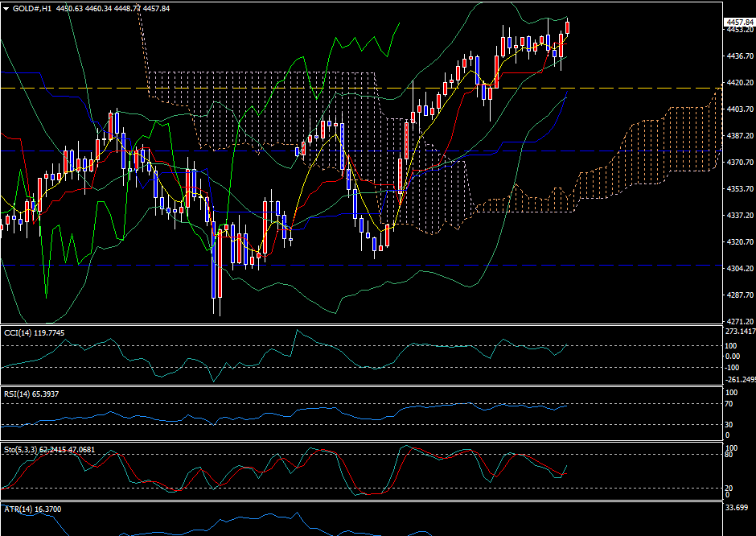Click the 33.699 value on ATR scale
The height and width of the screenshot is (536, 756).
(736, 508)
